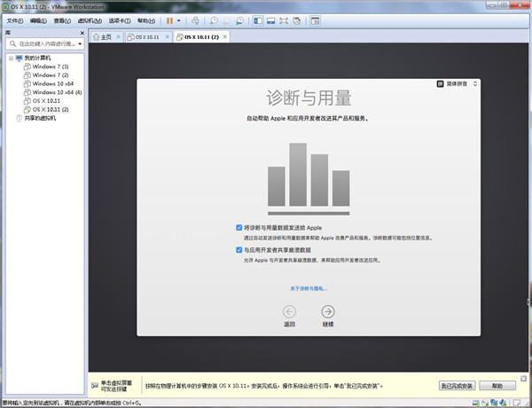Select OS X 10.11 in the library tree
The image size is (532, 408).
46,101
